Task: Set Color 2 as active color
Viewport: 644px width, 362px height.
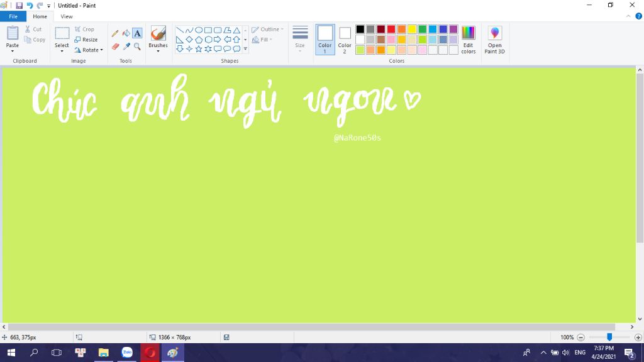Action: click(345, 40)
